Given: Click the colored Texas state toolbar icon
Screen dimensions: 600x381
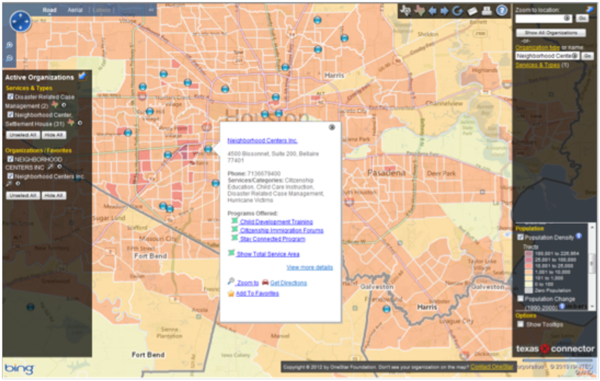Looking at the screenshot, I should (420, 10).
